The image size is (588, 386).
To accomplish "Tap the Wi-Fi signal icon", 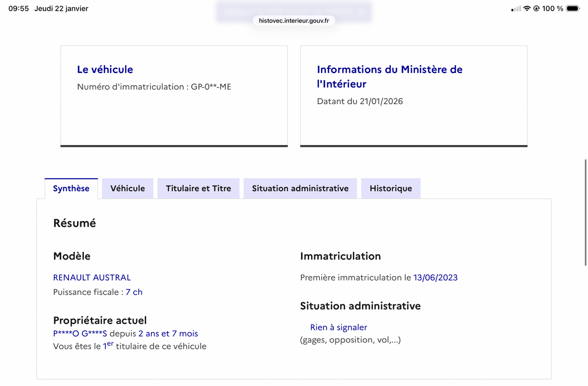I will tap(527, 8).
